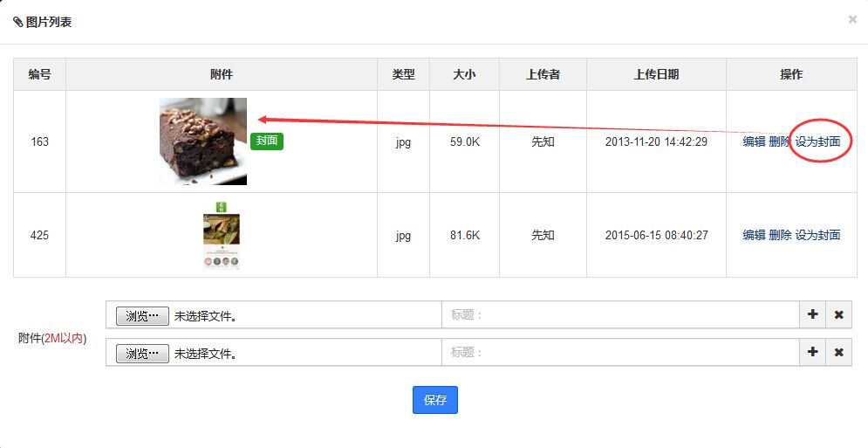
Task: Click the 操作 column header
Action: pyautogui.click(x=791, y=74)
